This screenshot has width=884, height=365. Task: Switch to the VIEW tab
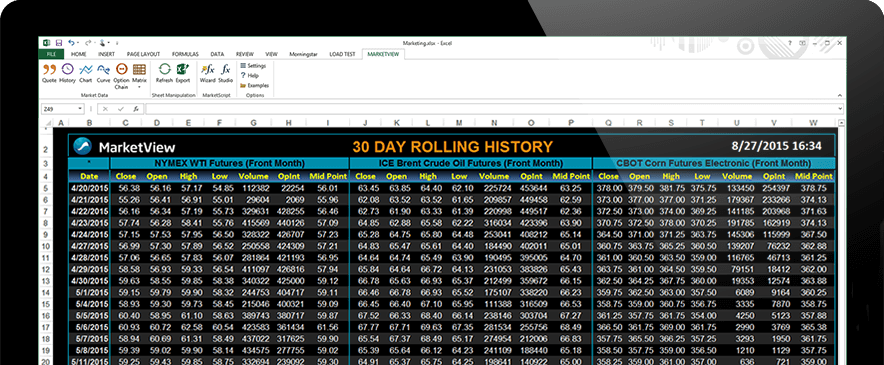[x=272, y=54]
